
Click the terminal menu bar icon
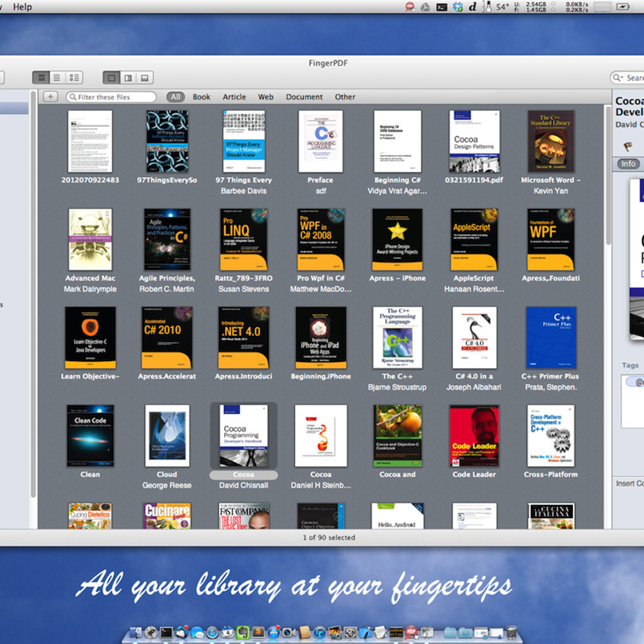coord(442,7)
